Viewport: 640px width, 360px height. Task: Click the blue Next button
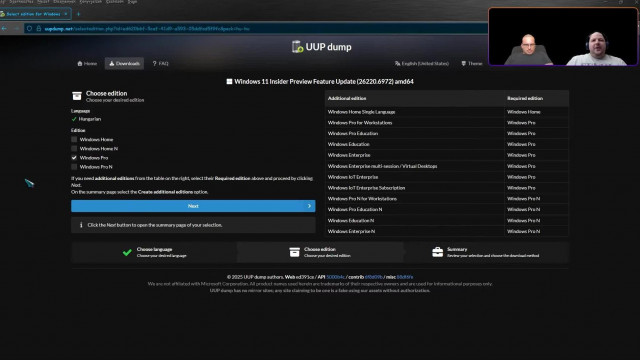pos(193,206)
